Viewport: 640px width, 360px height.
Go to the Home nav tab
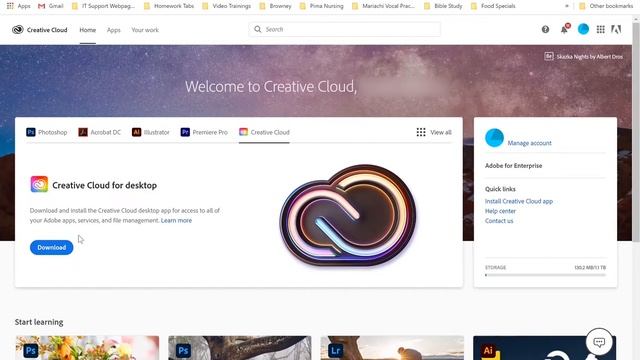click(x=87, y=30)
